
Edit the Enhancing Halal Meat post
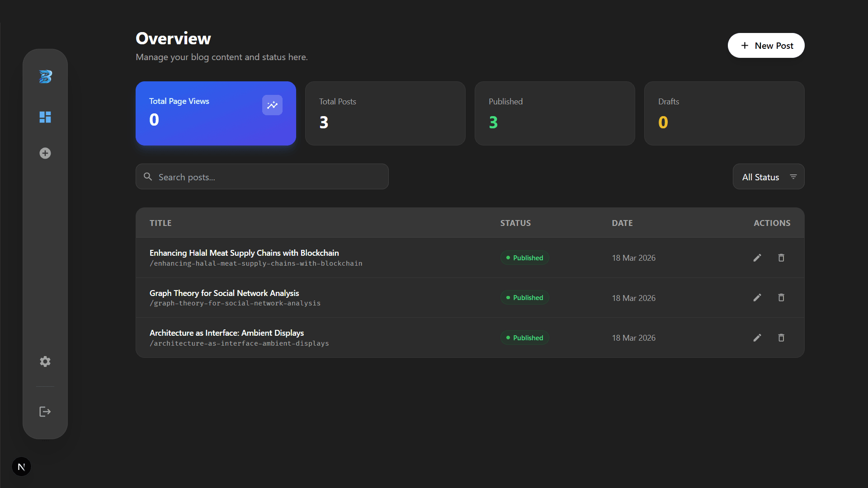tap(757, 258)
